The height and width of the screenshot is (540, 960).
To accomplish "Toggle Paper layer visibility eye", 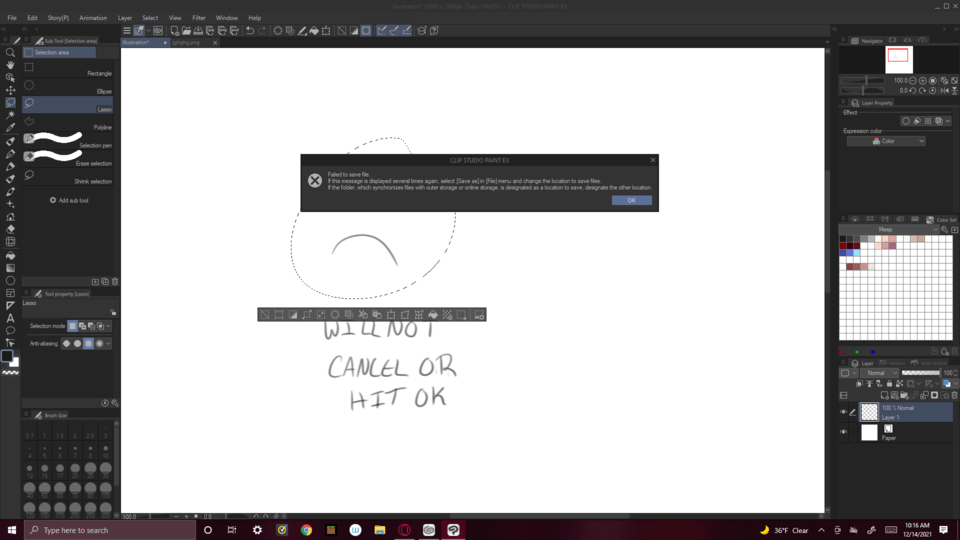I will click(x=843, y=432).
